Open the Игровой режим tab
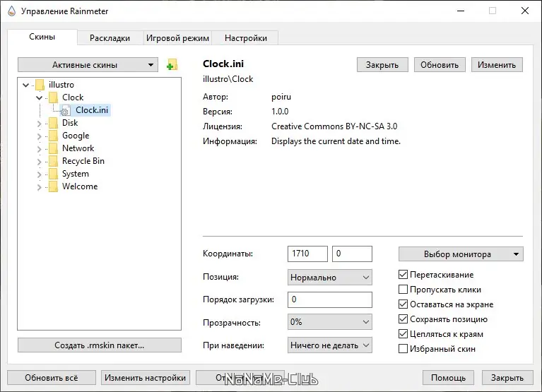 pyautogui.click(x=177, y=38)
